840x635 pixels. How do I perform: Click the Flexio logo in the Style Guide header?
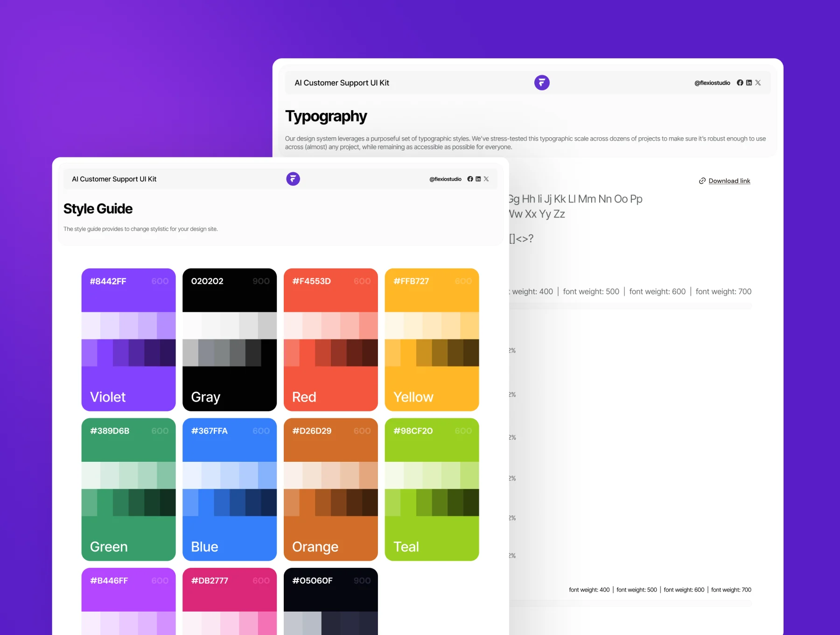pyautogui.click(x=293, y=179)
